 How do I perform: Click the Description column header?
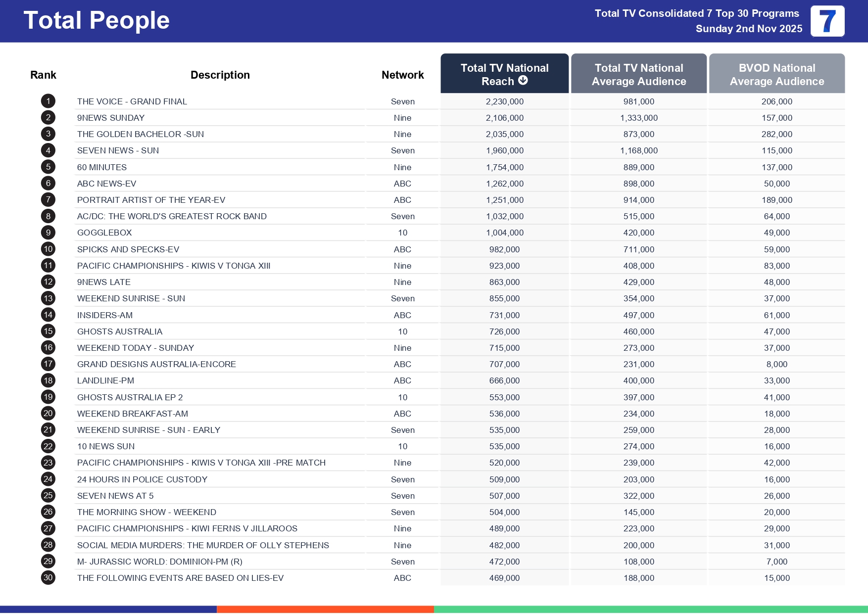[x=220, y=75]
